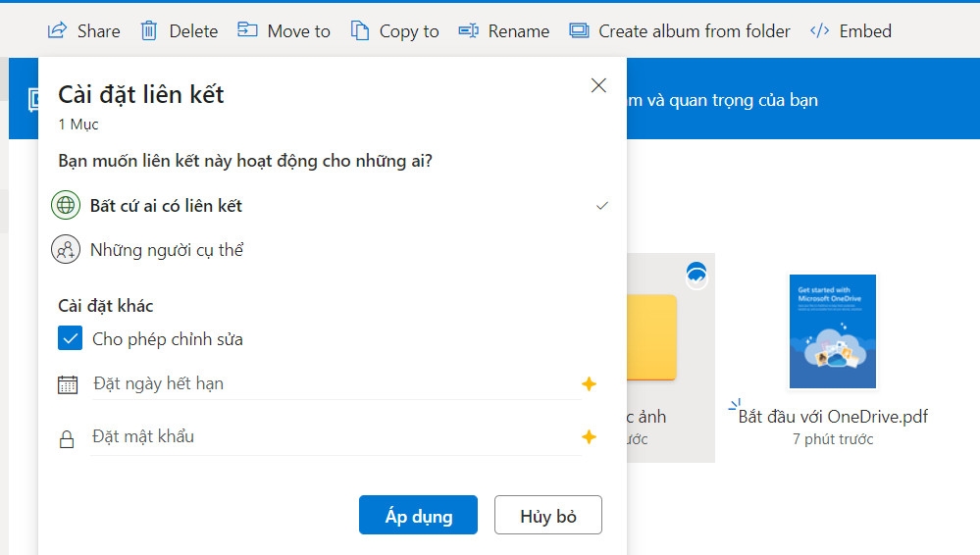Viewport: 980px width, 555px height.
Task: Click the 1 Mục item count text
Action: [x=78, y=125]
